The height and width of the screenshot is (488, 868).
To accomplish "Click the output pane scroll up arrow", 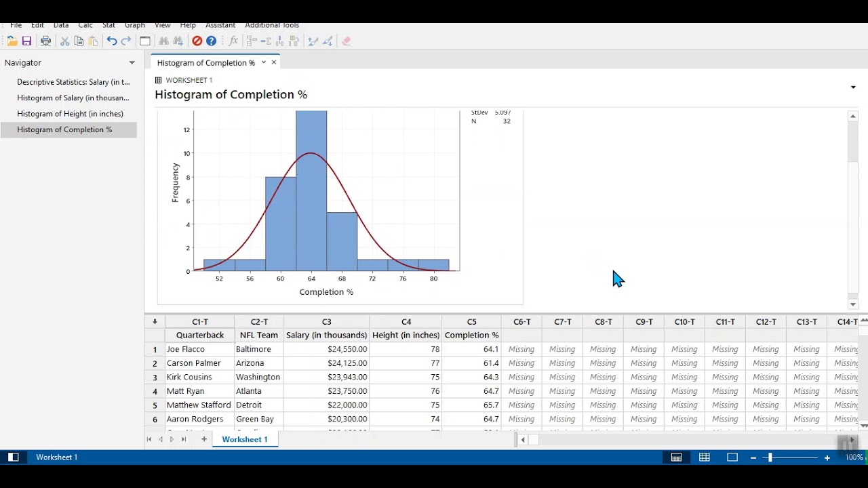I will [853, 117].
